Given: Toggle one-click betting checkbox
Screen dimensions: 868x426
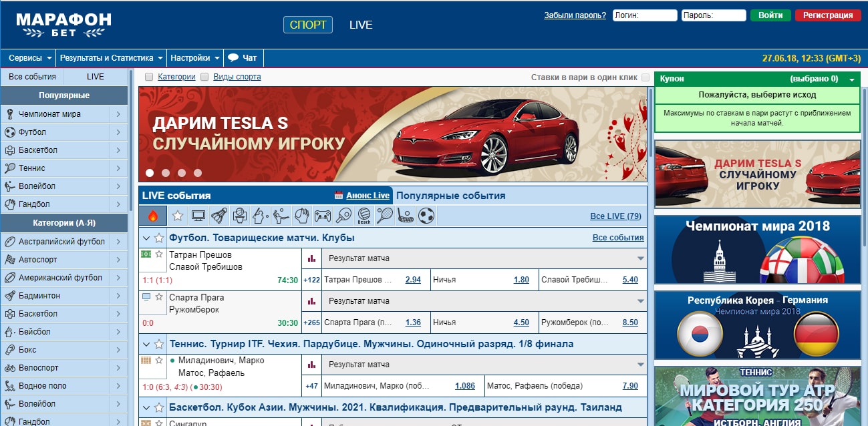Looking at the screenshot, I should point(645,77).
